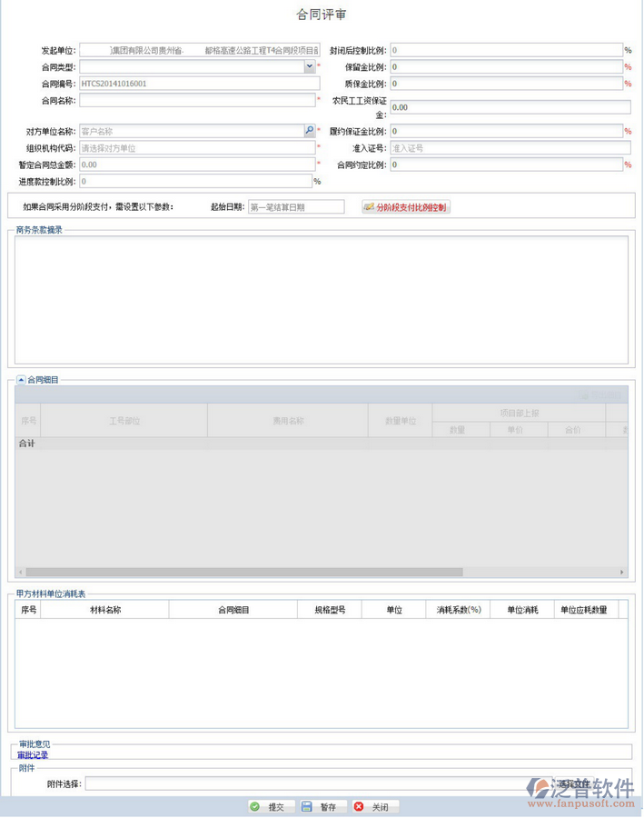Click the 起始日期 date field
Viewport: 644px width, 818px height.
click(x=296, y=207)
